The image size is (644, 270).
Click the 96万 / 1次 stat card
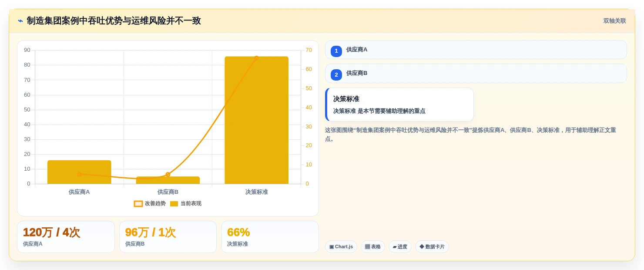pyautogui.click(x=168, y=237)
